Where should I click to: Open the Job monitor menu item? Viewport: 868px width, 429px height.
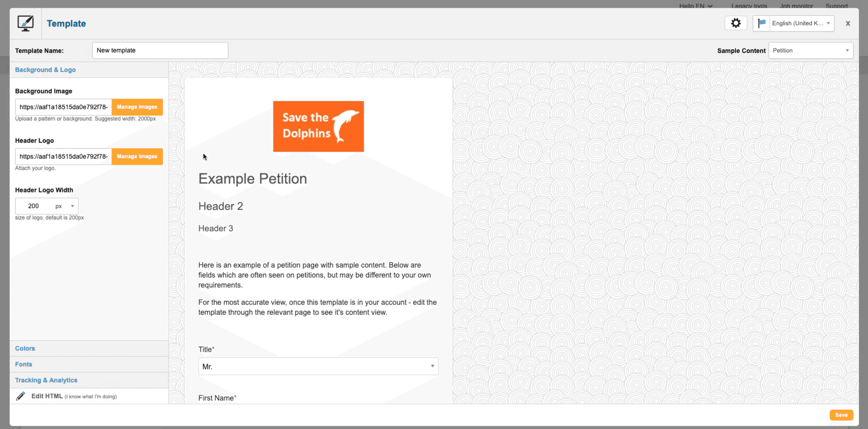796,5
